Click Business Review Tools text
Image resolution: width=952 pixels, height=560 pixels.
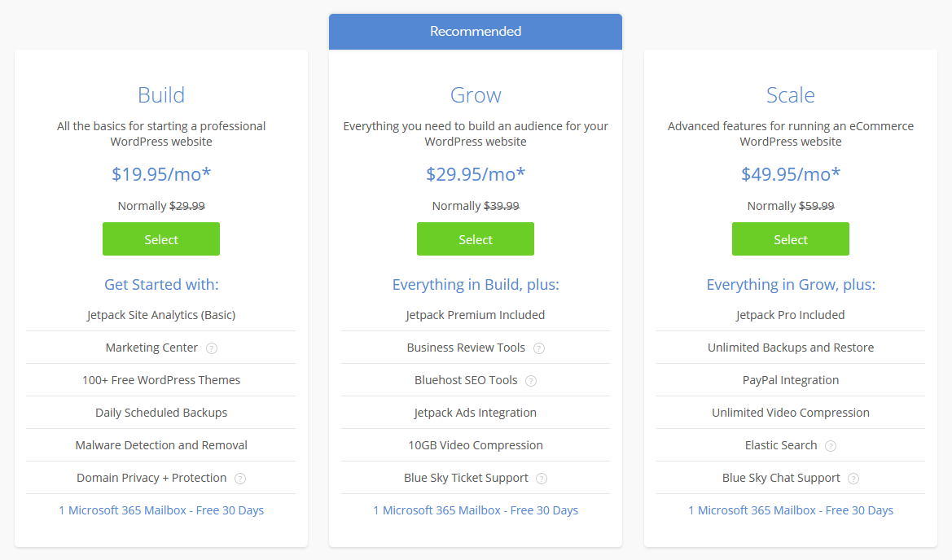(x=466, y=348)
